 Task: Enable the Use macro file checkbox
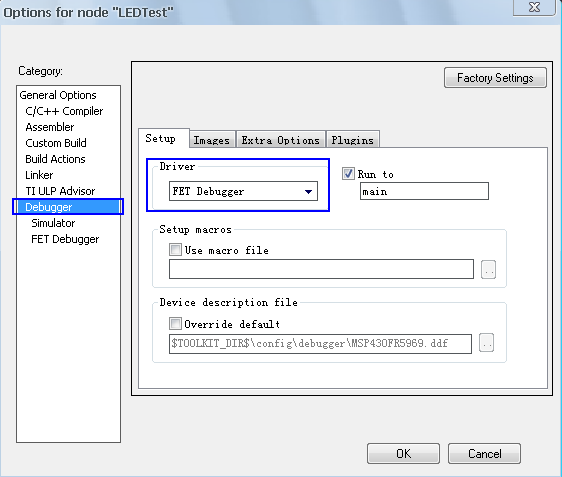[x=175, y=249]
